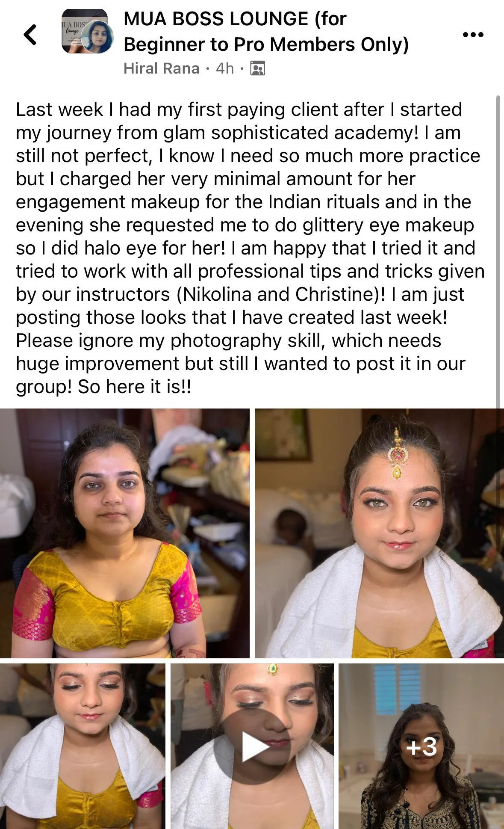Viewport: 504px width, 829px height.
Task: Open the before-makeup photo in yellow blouse
Action: [124, 533]
